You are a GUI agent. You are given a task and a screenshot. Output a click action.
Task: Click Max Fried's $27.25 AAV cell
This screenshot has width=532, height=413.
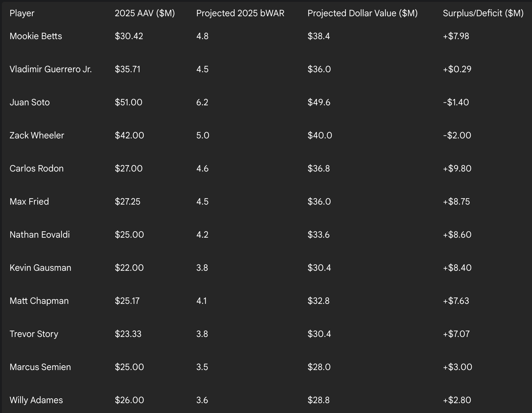pos(128,202)
